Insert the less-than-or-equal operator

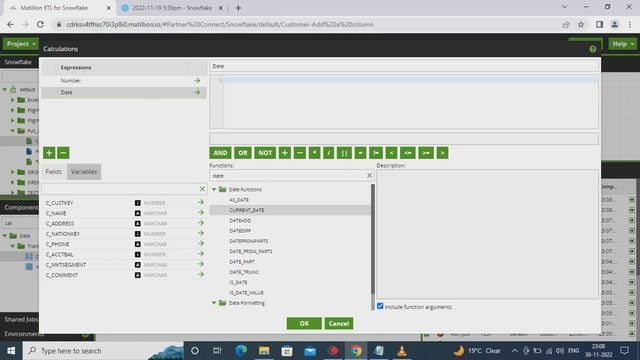[408, 153]
